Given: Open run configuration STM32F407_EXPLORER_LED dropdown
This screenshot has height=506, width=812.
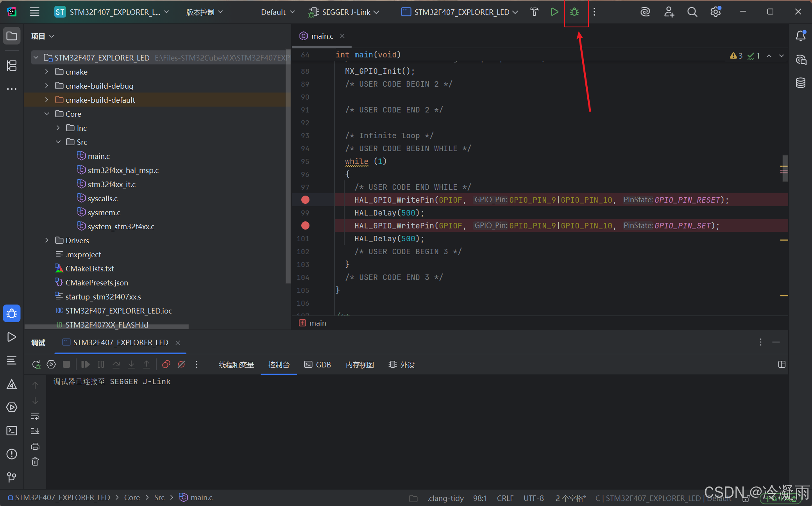Looking at the screenshot, I should (460, 12).
